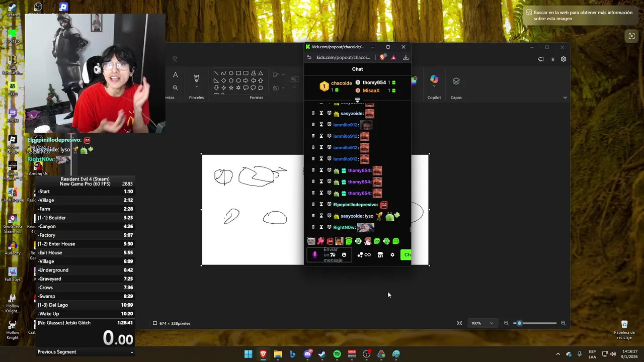This screenshot has height=362, width=644.
Task: Select the triangle shape in Formas
Action: [260, 73]
